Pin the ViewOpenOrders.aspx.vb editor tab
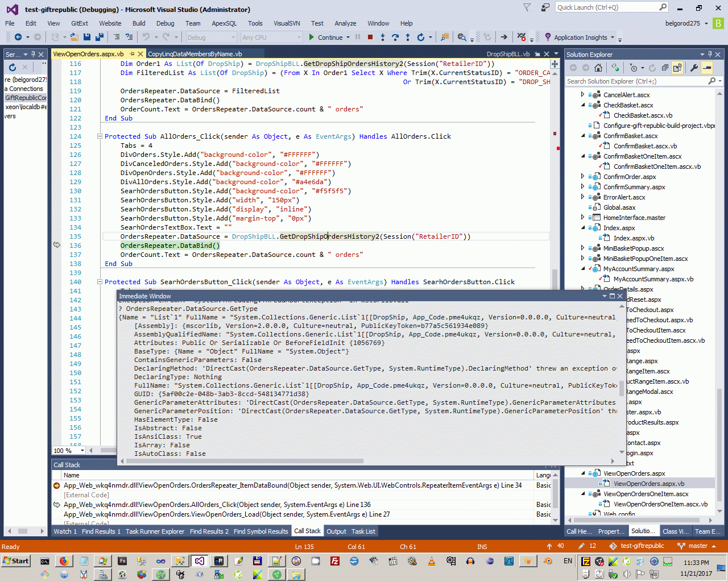The height and width of the screenshot is (582, 728). [x=132, y=54]
